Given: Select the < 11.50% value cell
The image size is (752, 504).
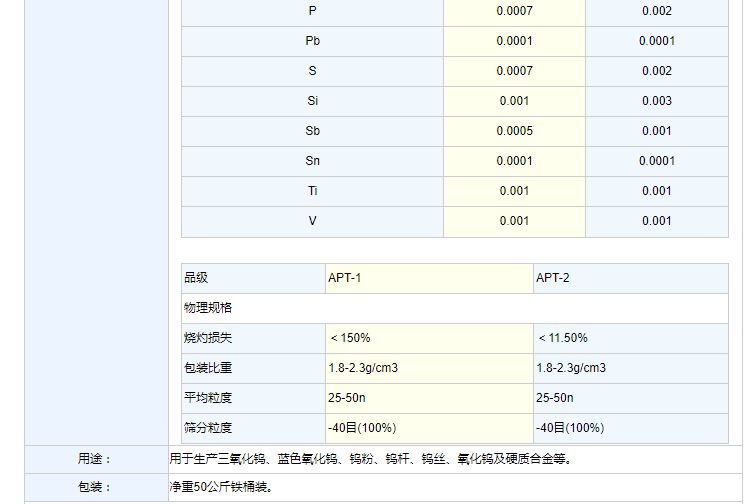Looking at the screenshot, I should (x=562, y=338).
